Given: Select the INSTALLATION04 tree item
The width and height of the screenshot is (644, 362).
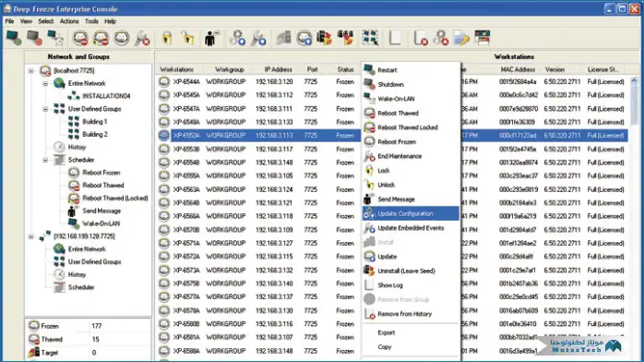Looking at the screenshot, I should coord(106,96).
